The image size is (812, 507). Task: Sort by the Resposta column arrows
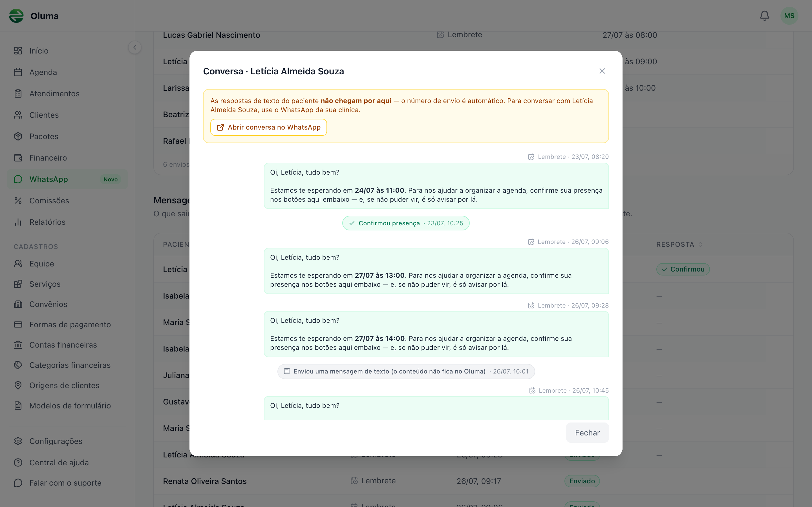(700, 244)
